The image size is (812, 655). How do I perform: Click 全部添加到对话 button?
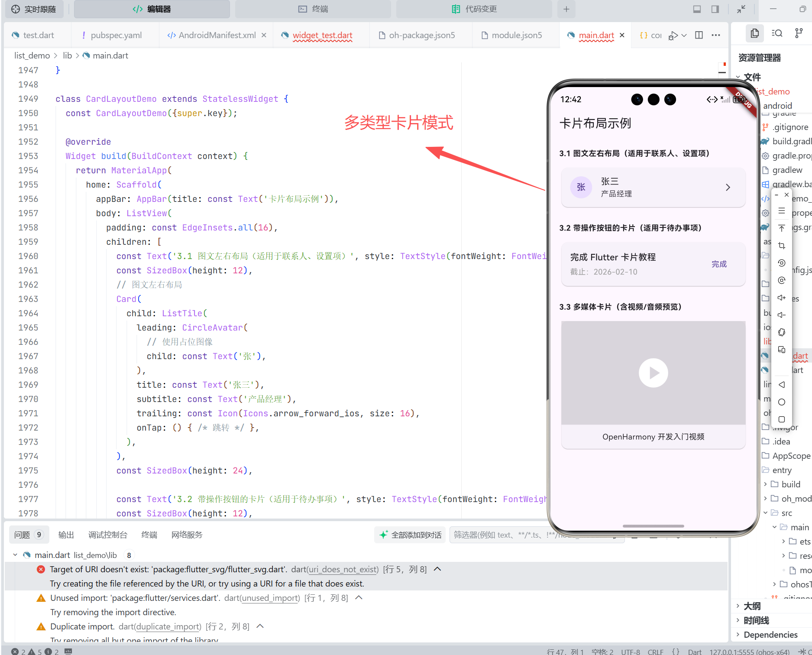pyautogui.click(x=411, y=535)
